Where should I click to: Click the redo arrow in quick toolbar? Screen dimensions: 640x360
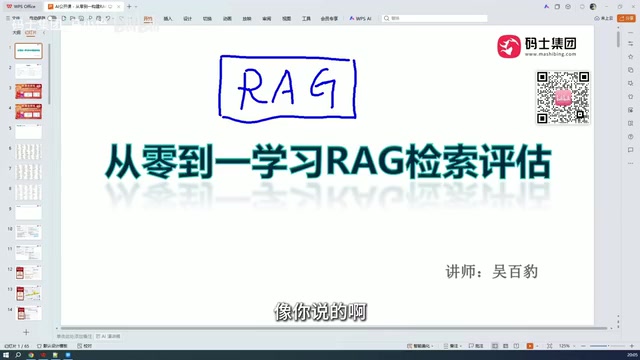[121, 18]
